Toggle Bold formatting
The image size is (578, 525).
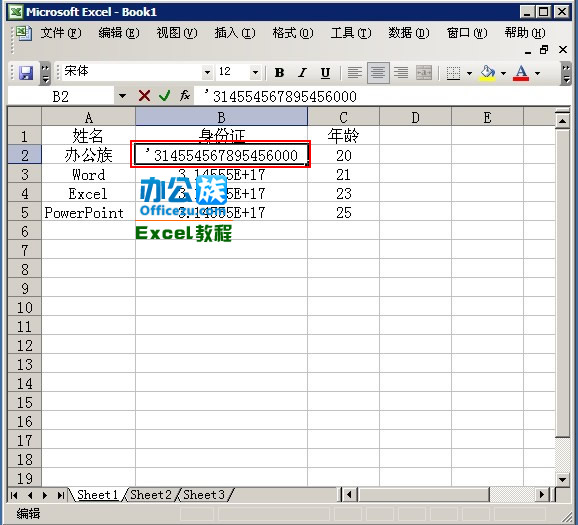click(x=279, y=73)
